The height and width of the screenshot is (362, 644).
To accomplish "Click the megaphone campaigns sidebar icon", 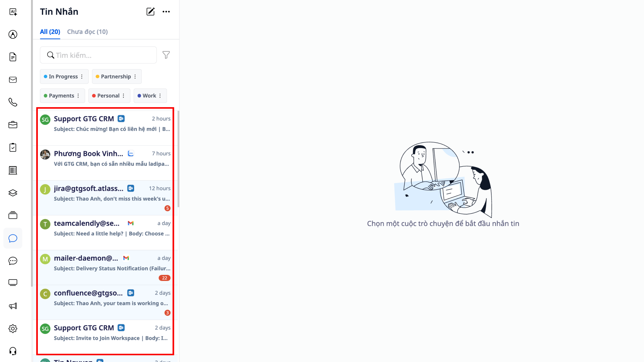I will [13, 306].
